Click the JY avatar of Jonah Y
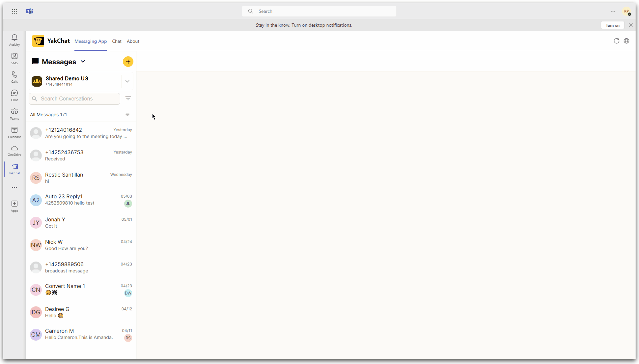This screenshot has height=364, width=639. (36, 223)
